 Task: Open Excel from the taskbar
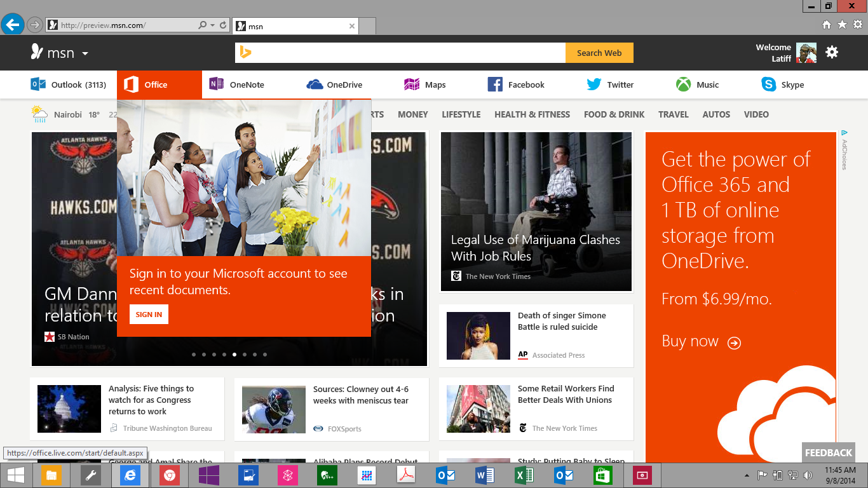(x=524, y=475)
